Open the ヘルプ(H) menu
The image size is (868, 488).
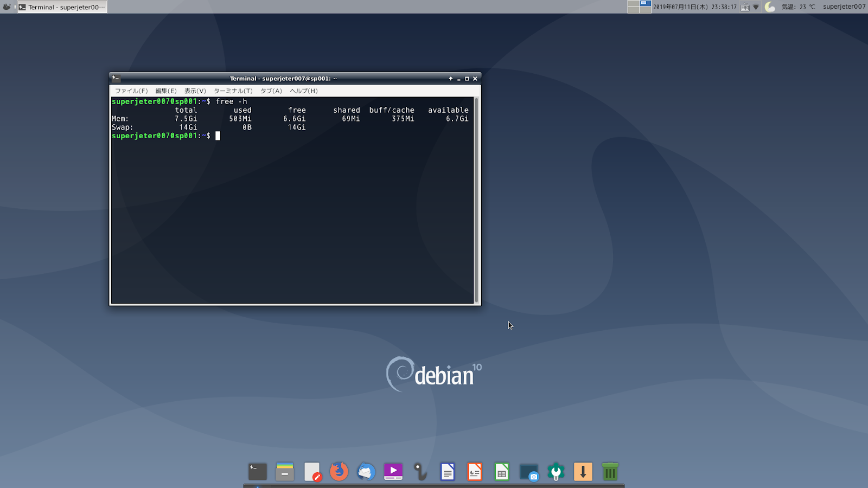(x=304, y=91)
